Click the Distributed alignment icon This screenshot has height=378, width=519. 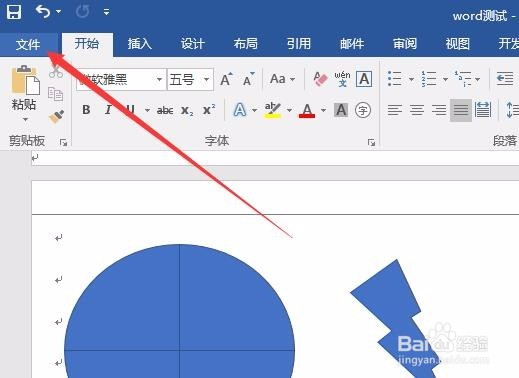pyautogui.click(x=483, y=110)
